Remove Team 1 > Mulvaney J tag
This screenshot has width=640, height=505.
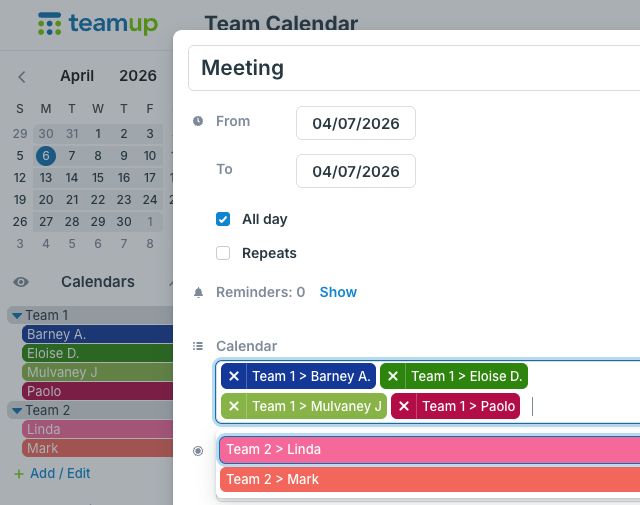tap(234, 407)
